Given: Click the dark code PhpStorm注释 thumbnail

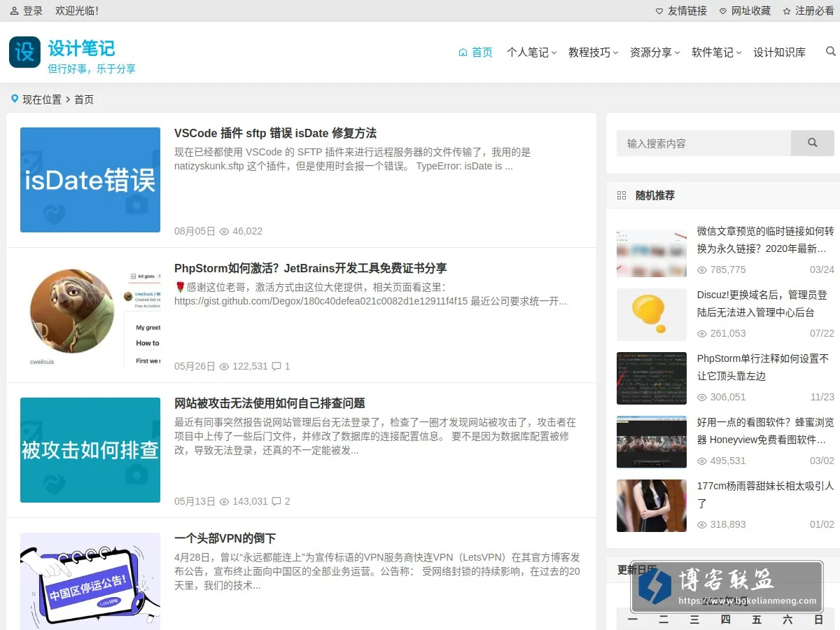Looking at the screenshot, I should tap(652, 378).
